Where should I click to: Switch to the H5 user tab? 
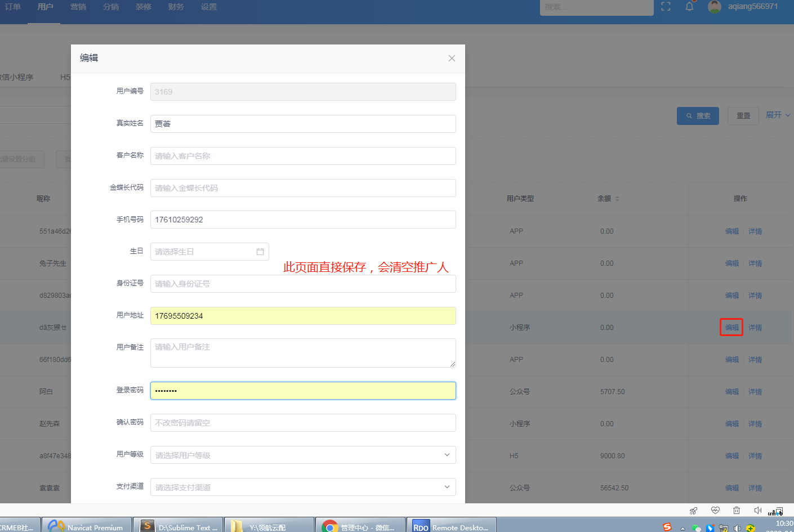click(65, 77)
